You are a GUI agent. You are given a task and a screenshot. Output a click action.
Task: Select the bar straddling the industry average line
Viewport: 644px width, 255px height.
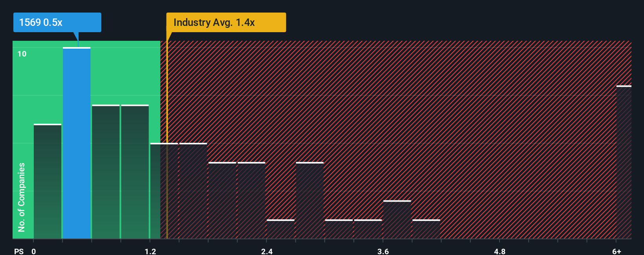tap(164, 191)
